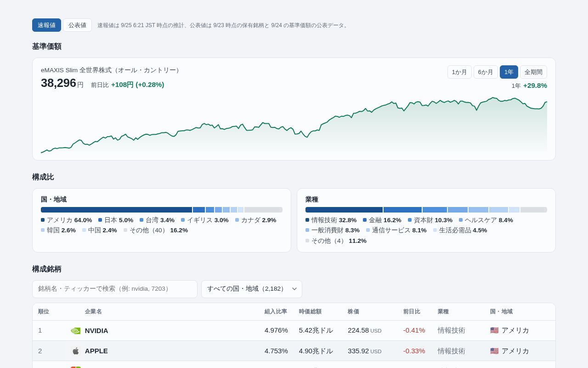Viewport: 588px width, 368px height.
Task: Click the Apple logo icon
Action: (76, 351)
